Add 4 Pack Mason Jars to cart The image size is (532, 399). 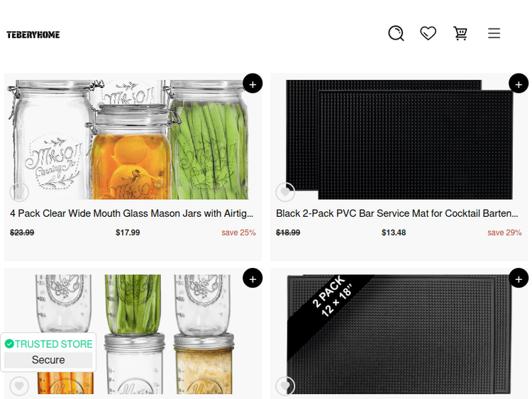pyautogui.click(x=253, y=84)
